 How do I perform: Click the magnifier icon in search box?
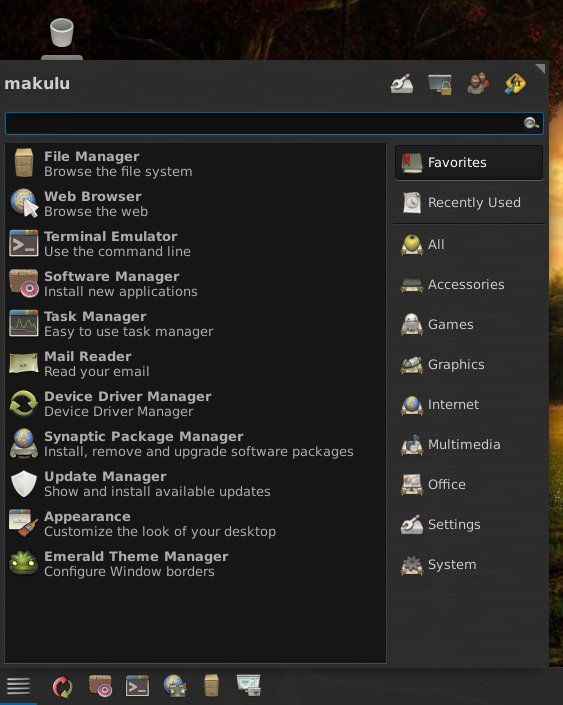pos(531,123)
